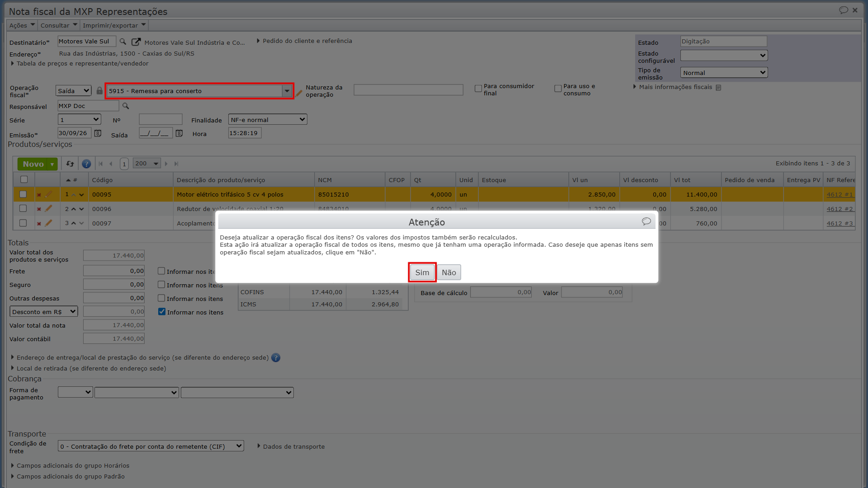The width and height of the screenshot is (868, 488).
Task: Open the Saída date calendar icon
Action: tap(179, 133)
